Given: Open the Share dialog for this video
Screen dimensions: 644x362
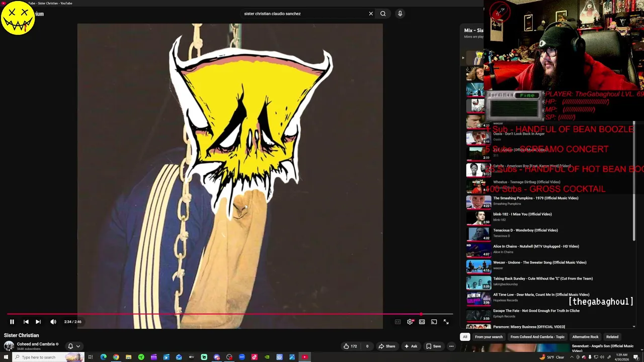Looking at the screenshot, I should [x=387, y=346].
